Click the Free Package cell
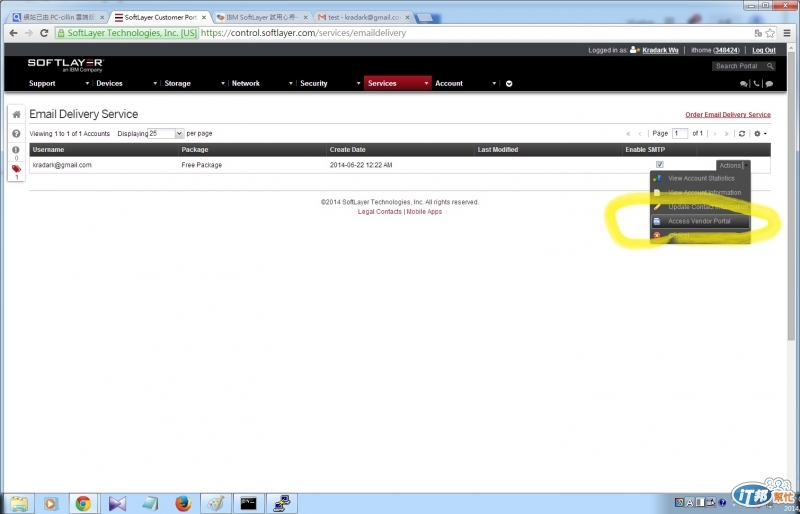800x514 pixels. (x=202, y=165)
